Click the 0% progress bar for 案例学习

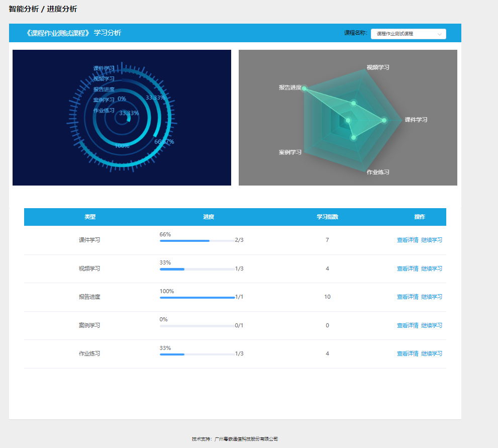197,326
